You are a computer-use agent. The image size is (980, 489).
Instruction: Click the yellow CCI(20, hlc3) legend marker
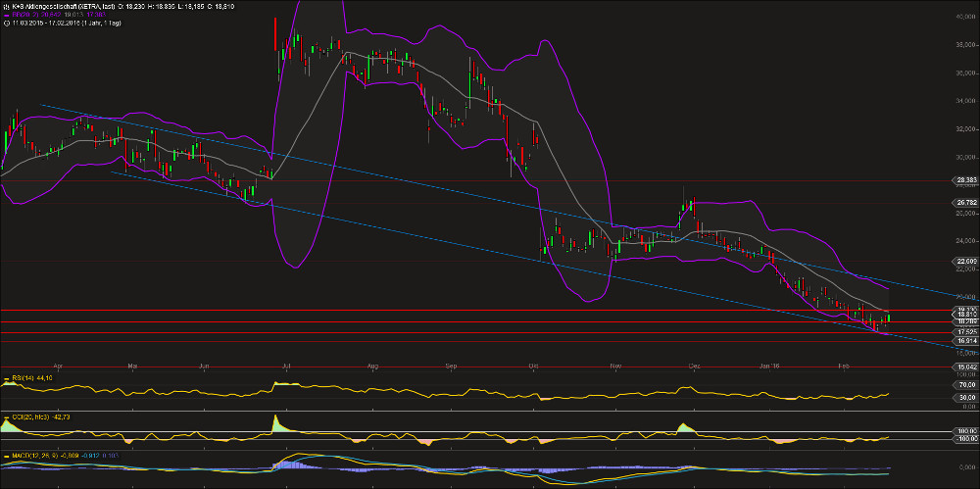[6, 417]
